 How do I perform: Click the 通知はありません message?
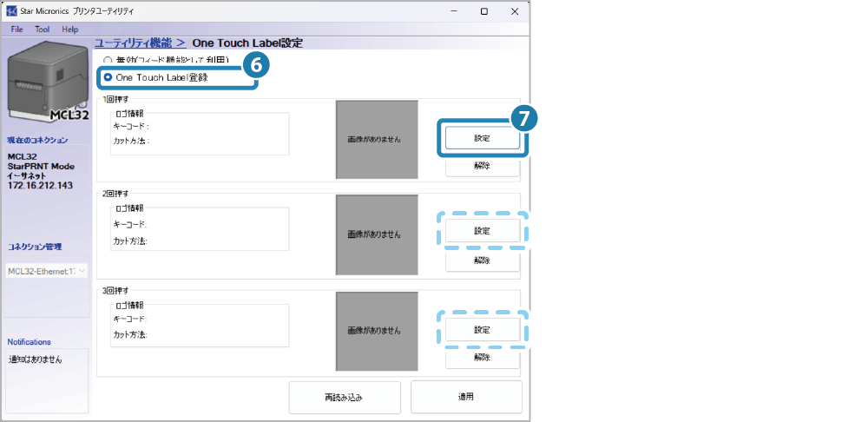(36, 360)
